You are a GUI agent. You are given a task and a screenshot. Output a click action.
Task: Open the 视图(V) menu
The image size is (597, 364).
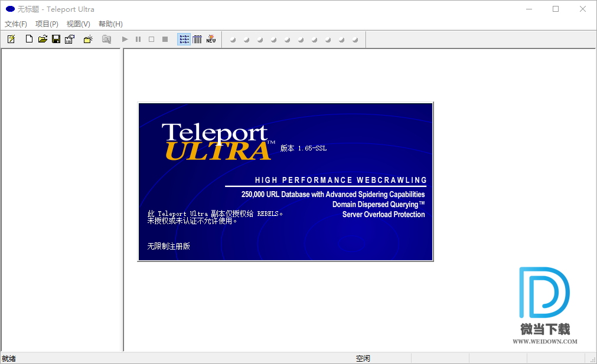[79, 24]
